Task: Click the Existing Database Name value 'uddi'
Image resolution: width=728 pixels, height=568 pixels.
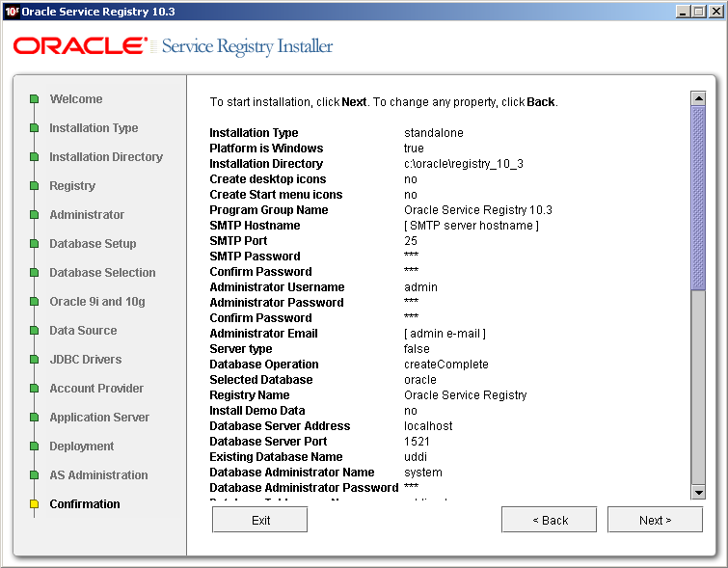Action: pyautogui.click(x=416, y=456)
